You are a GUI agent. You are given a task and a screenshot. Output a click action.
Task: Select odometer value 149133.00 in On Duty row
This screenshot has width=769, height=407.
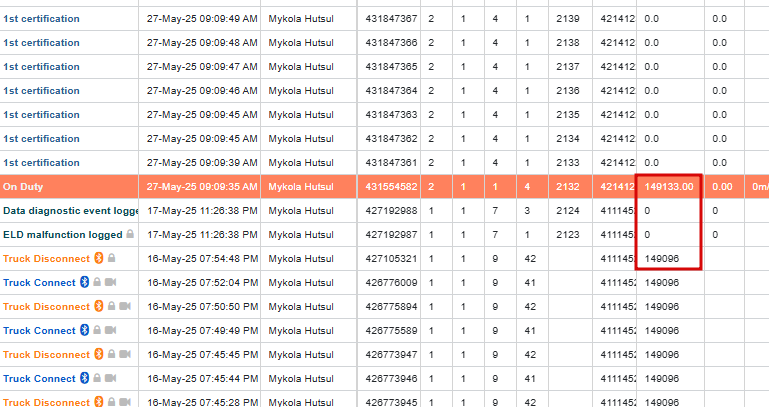click(x=669, y=187)
